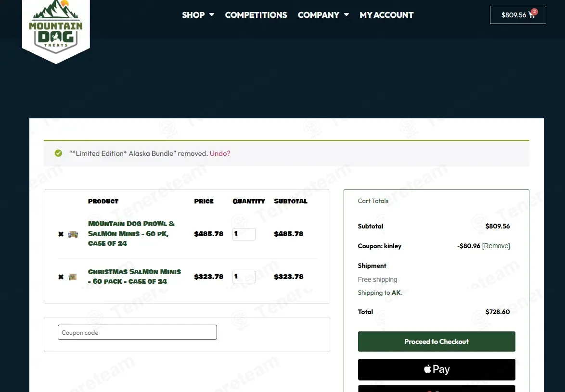Viewport: 565px width, 392px height.
Task: Click the $485.78 unit price of Prowl & Salmon Minis
Action: point(209,234)
